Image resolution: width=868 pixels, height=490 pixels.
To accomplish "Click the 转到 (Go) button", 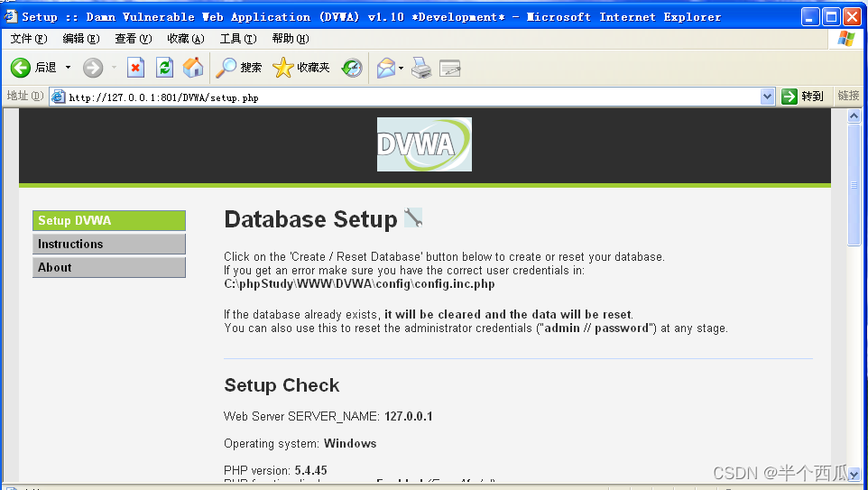I will pos(803,97).
